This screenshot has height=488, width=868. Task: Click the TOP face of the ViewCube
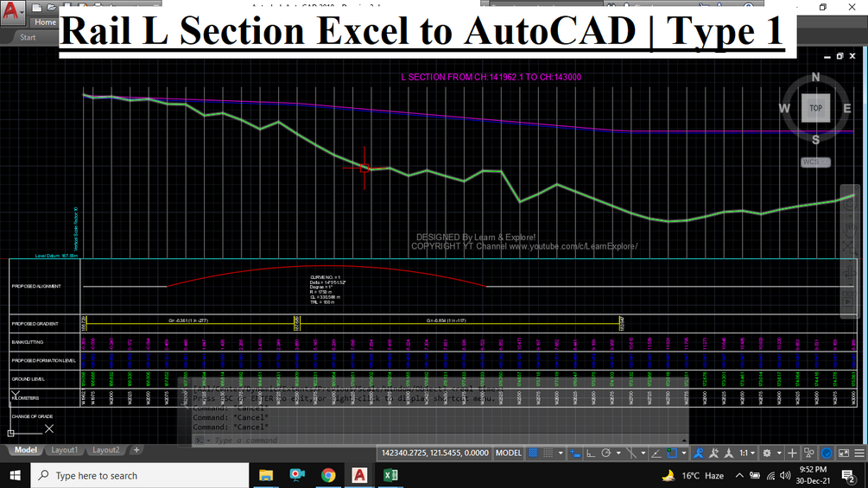coord(815,108)
